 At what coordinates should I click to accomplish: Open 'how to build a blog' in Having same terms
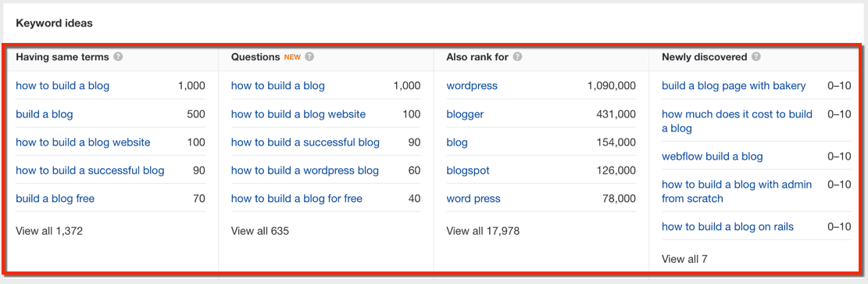[63, 85]
